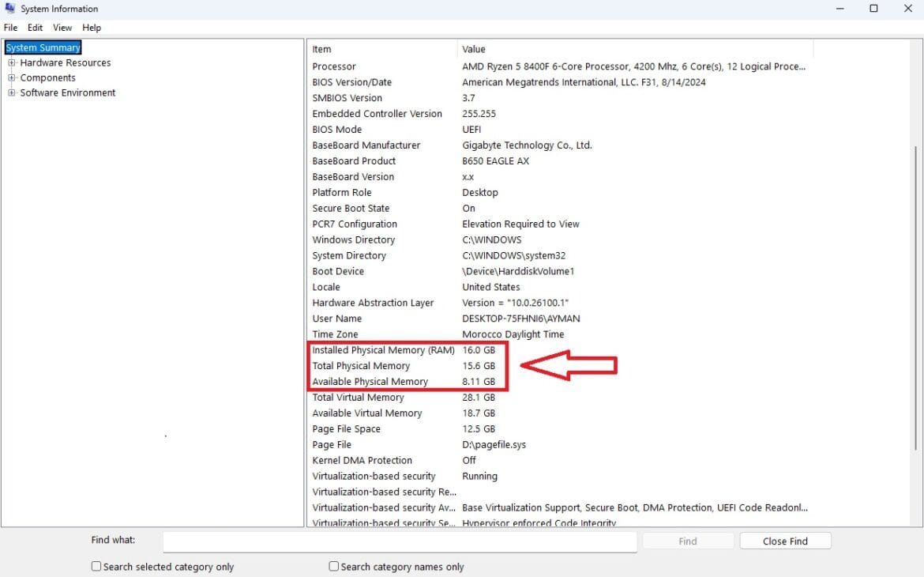924x577 pixels.
Task: Click the B650 EAGLE AX value
Action: point(496,161)
